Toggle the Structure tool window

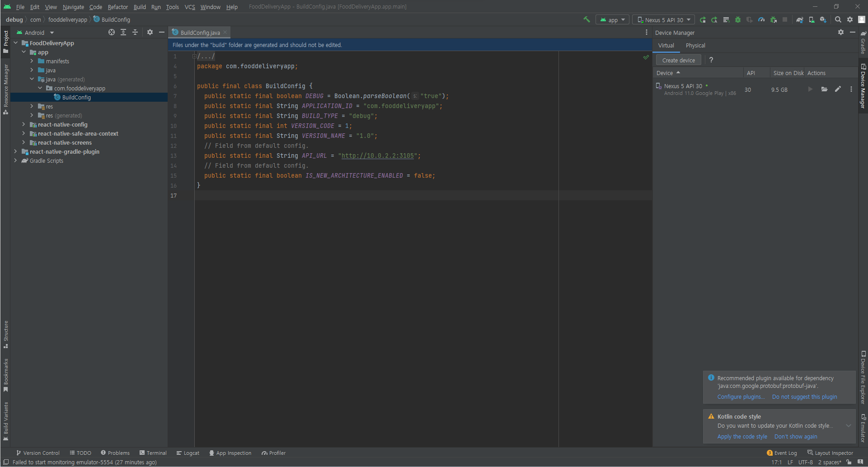tap(5, 335)
